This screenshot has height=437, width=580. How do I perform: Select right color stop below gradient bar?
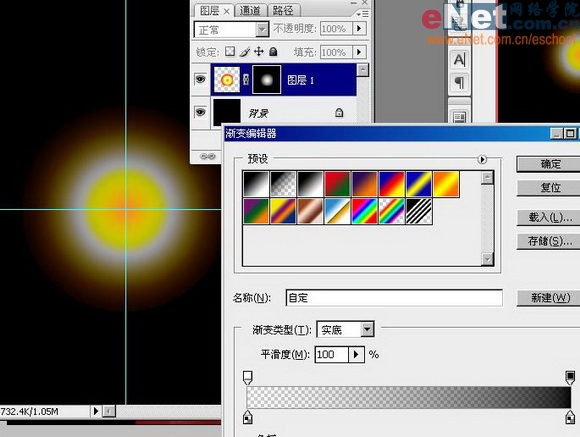(570, 417)
